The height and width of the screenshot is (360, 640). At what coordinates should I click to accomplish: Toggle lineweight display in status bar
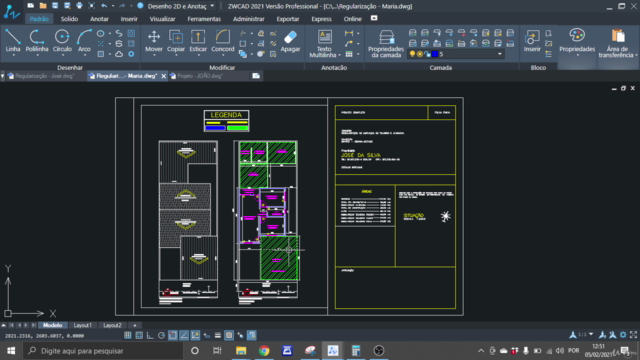point(218,336)
